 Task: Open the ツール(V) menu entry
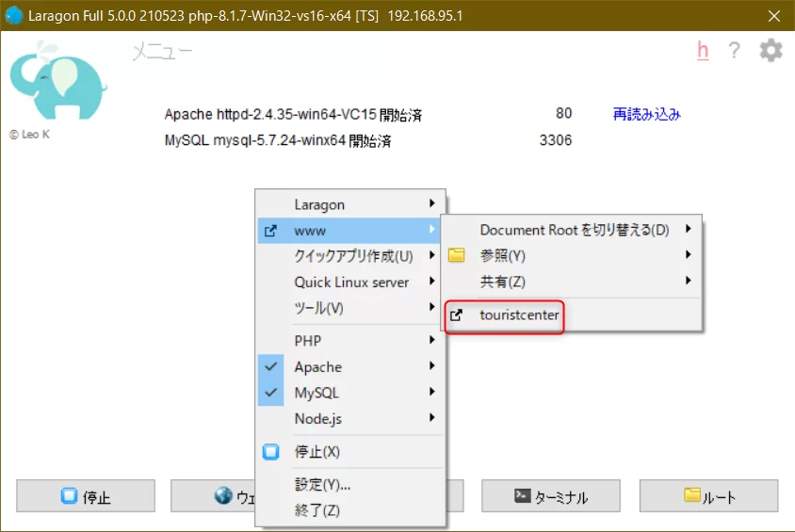tap(350, 308)
